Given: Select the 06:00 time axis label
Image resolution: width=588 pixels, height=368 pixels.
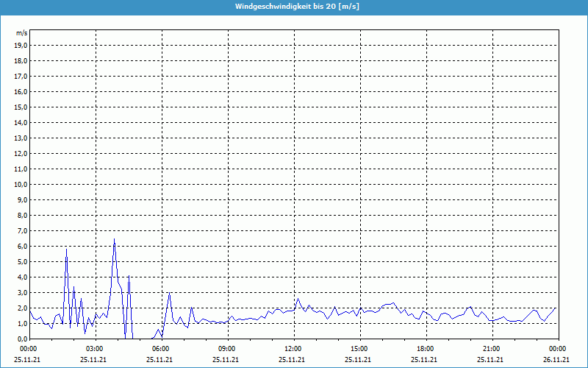Looking at the screenshot, I should [x=159, y=348].
